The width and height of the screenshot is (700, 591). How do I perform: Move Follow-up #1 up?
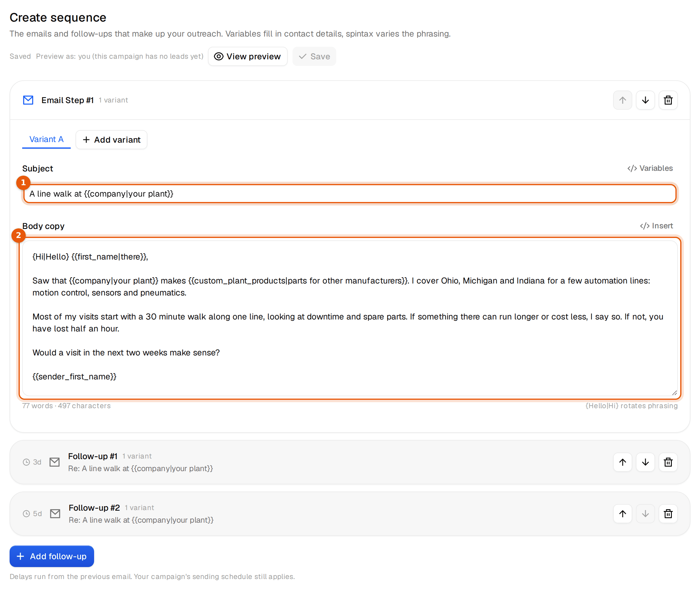pos(622,462)
